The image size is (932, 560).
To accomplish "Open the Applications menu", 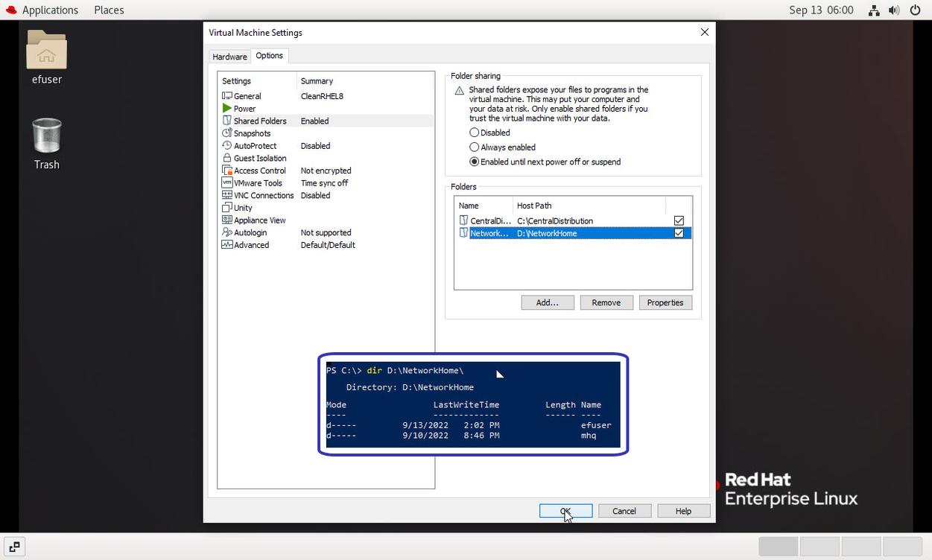I will point(42,10).
